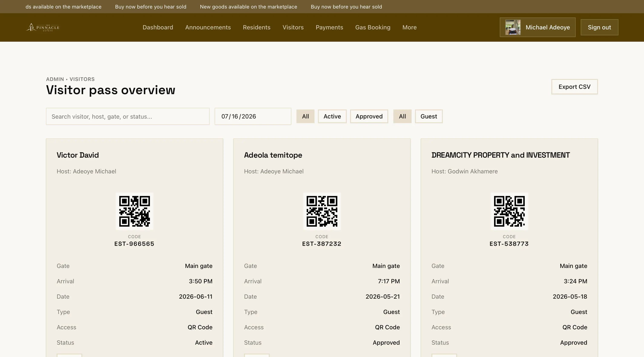Go to Gas Booking
The image size is (644, 357).
pyautogui.click(x=373, y=27)
